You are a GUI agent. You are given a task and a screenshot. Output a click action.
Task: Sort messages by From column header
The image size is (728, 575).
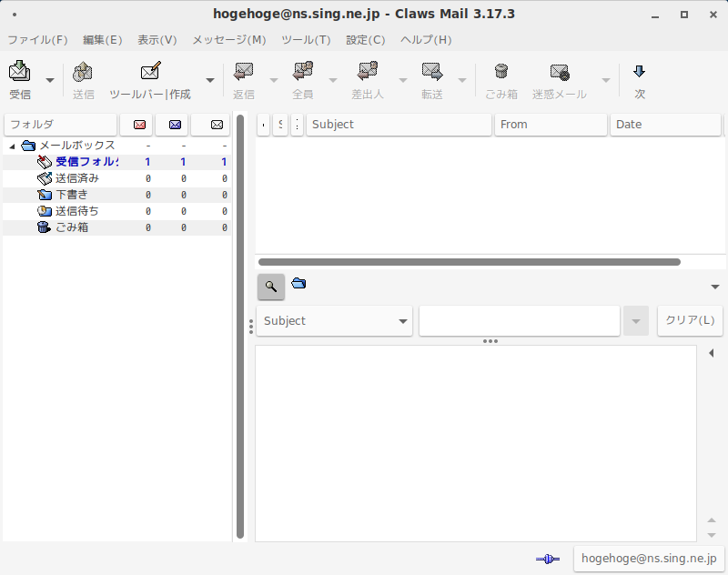551,125
